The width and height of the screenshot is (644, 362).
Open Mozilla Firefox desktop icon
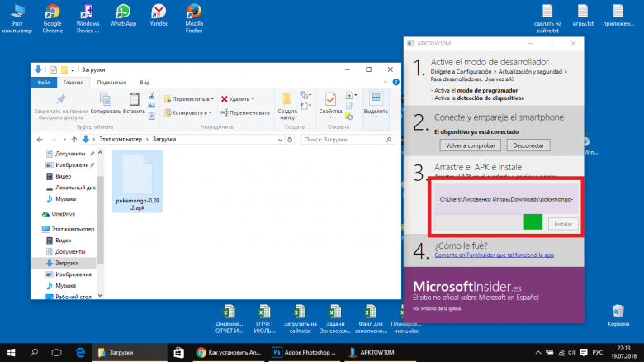(x=194, y=19)
